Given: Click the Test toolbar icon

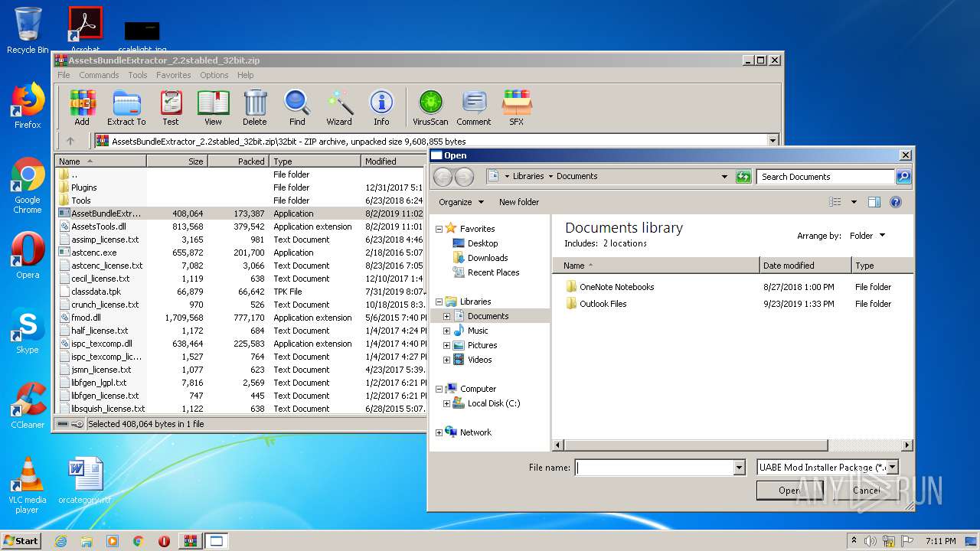Looking at the screenshot, I should click(x=171, y=107).
